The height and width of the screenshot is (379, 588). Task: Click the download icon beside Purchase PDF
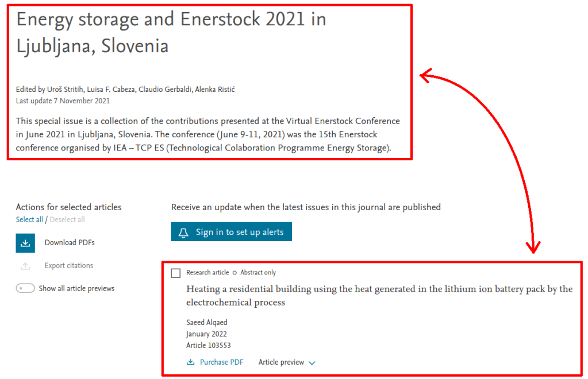tap(191, 362)
